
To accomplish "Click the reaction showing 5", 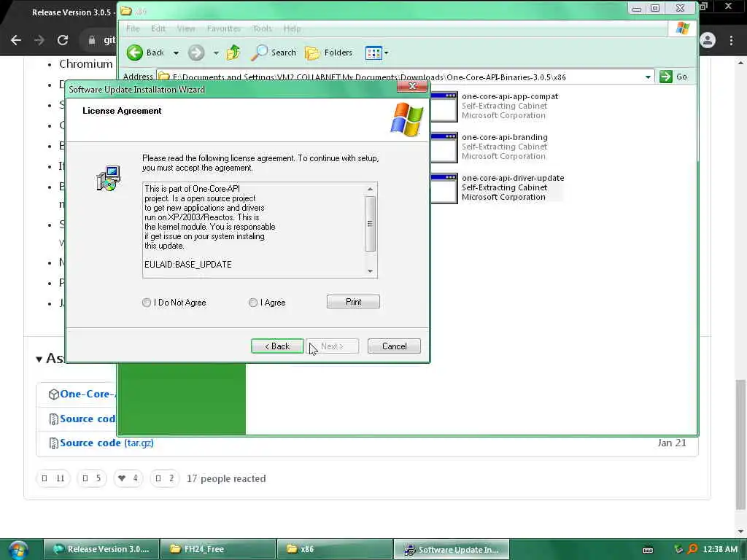I will coord(92,478).
